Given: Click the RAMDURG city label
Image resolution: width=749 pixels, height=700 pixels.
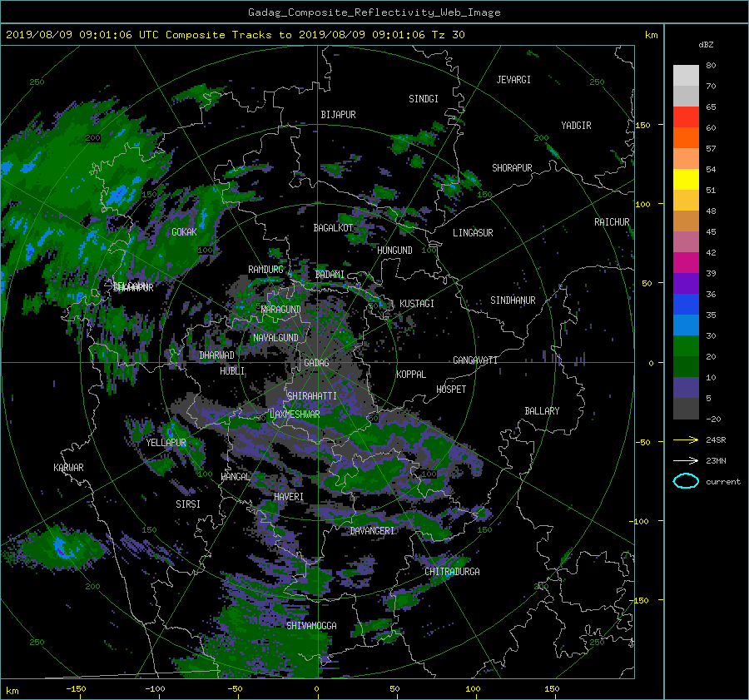Looking at the screenshot, I should click(265, 270).
